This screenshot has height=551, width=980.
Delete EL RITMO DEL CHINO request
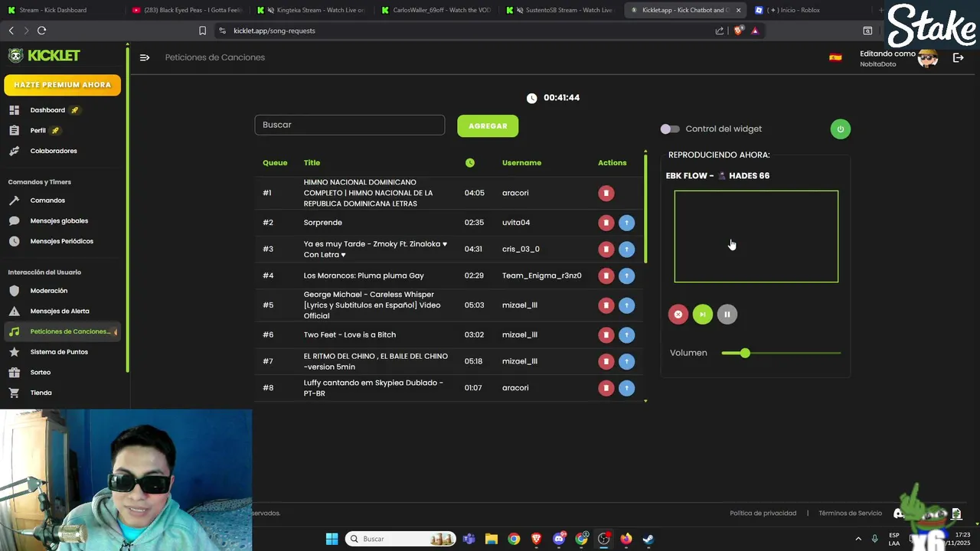coord(606,361)
